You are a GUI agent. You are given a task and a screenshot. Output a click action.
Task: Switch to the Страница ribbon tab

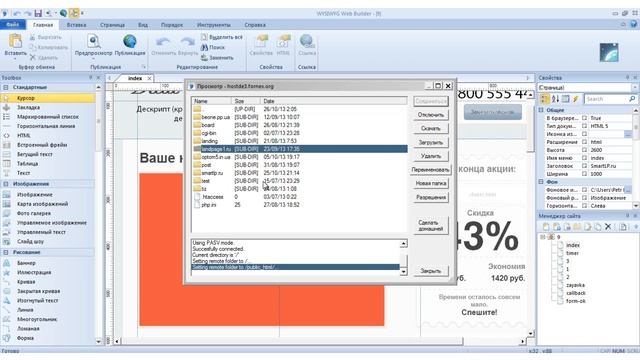[x=112, y=25]
